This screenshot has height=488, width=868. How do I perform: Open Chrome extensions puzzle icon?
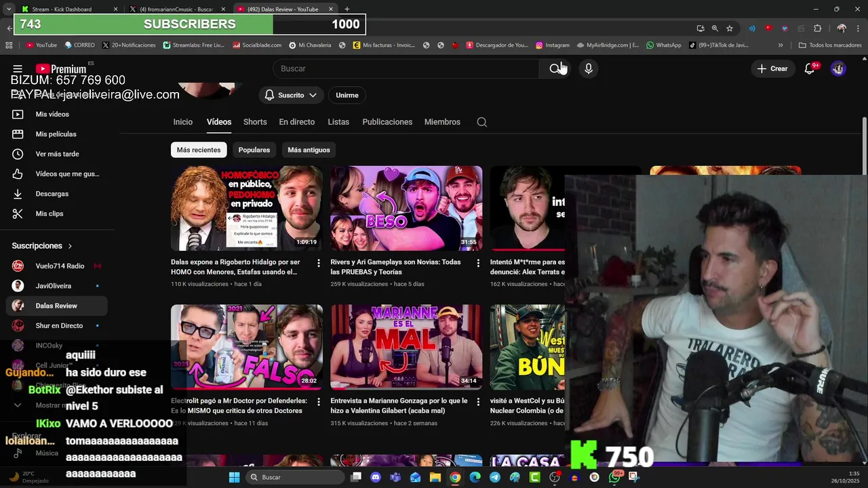[x=817, y=28]
